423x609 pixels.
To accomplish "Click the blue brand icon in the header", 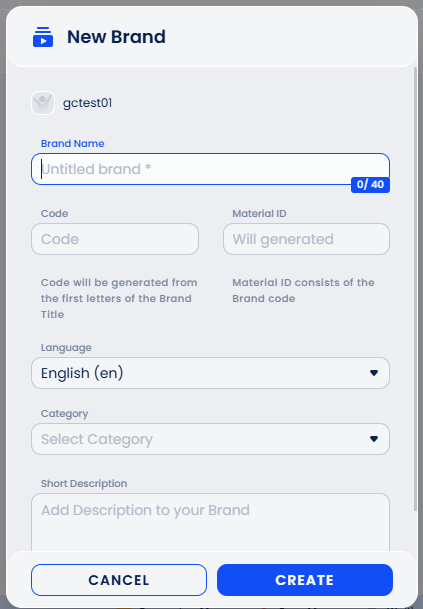I will pos(43,37).
